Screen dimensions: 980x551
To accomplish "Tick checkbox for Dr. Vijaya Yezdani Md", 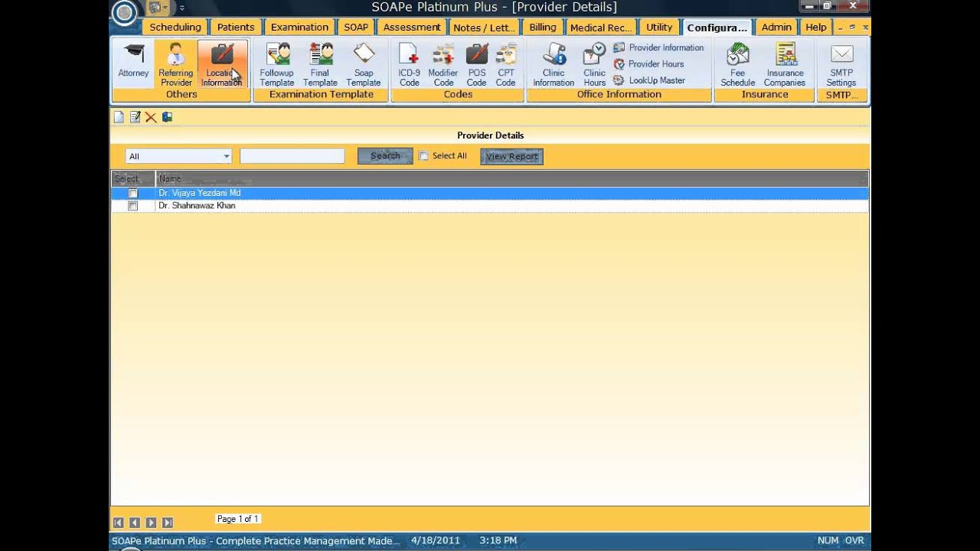I will (133, 194).
